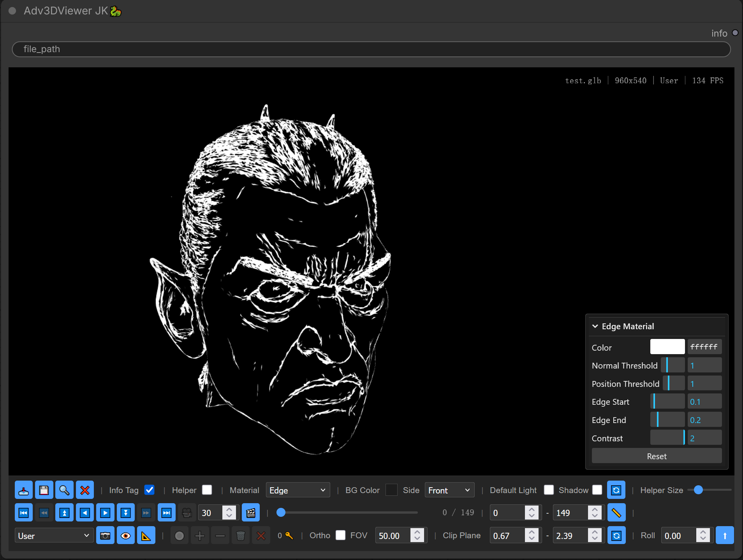
Task: Click the timeline frame slider handle
Action: point(281,513)
